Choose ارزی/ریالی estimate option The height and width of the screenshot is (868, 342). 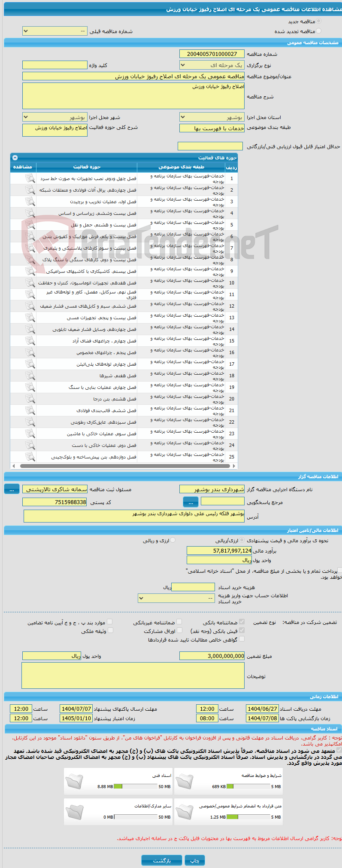pyautogui.click(x=242, y=540)
